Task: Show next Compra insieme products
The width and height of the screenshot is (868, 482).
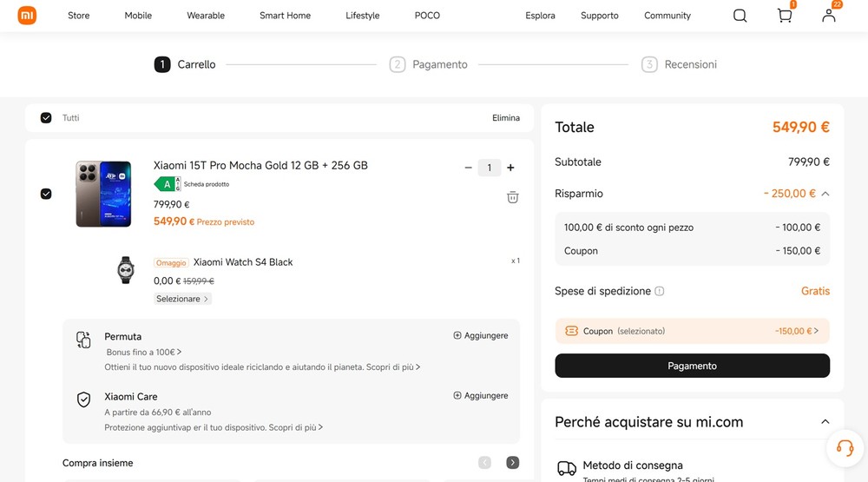Action: pyautogui.click(x=513, y=463)
